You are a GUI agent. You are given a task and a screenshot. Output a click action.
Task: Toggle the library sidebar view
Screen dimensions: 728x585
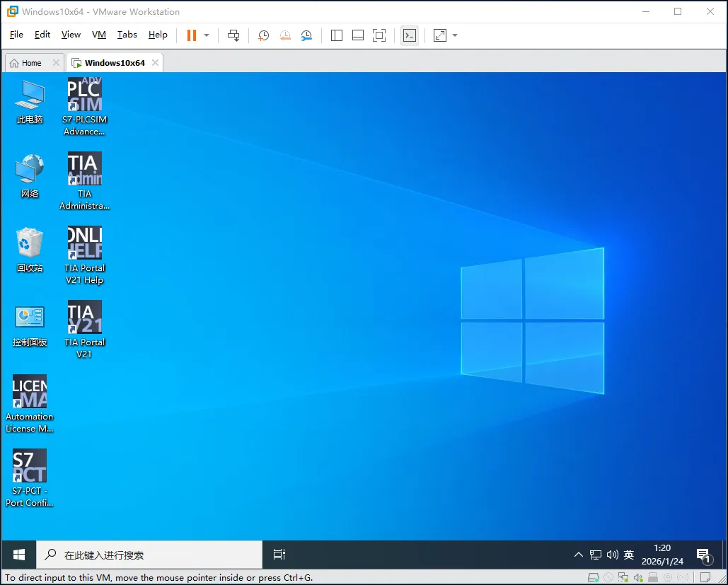[337, 35]
